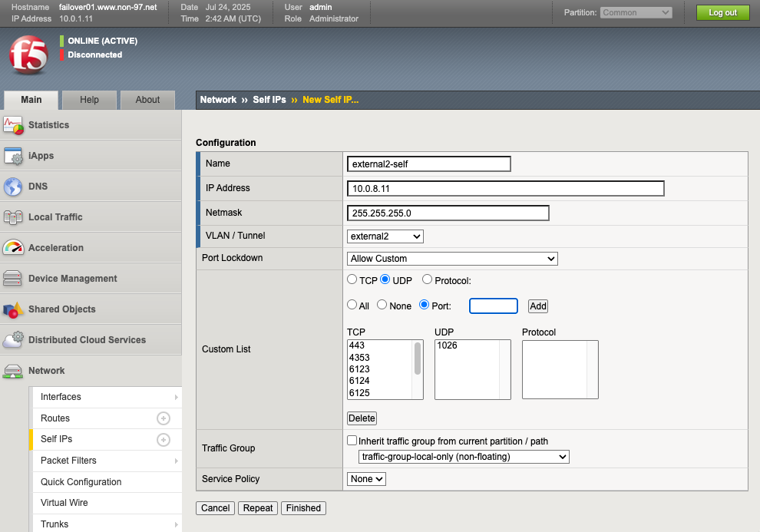
Task: Open Virtual Wire menu item
Action: [64, 503]
